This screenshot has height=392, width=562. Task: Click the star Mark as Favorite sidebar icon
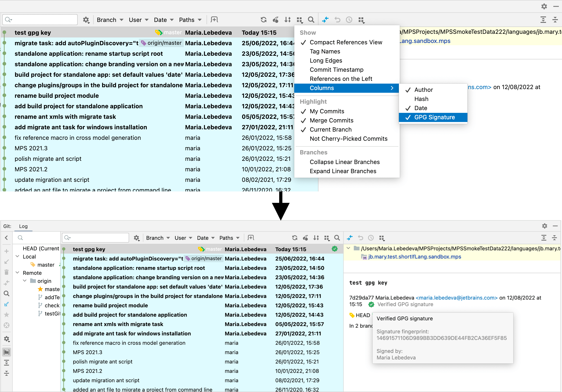point(7,315)
